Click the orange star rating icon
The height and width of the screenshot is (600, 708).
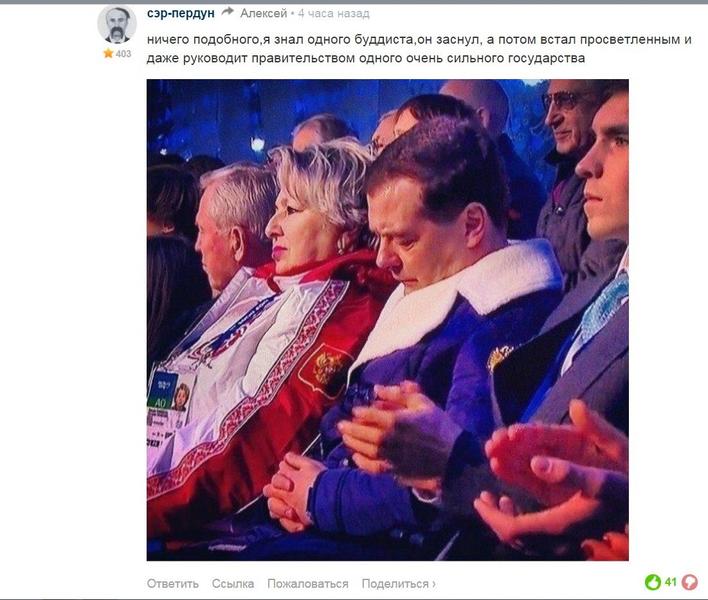click(108, 54)
